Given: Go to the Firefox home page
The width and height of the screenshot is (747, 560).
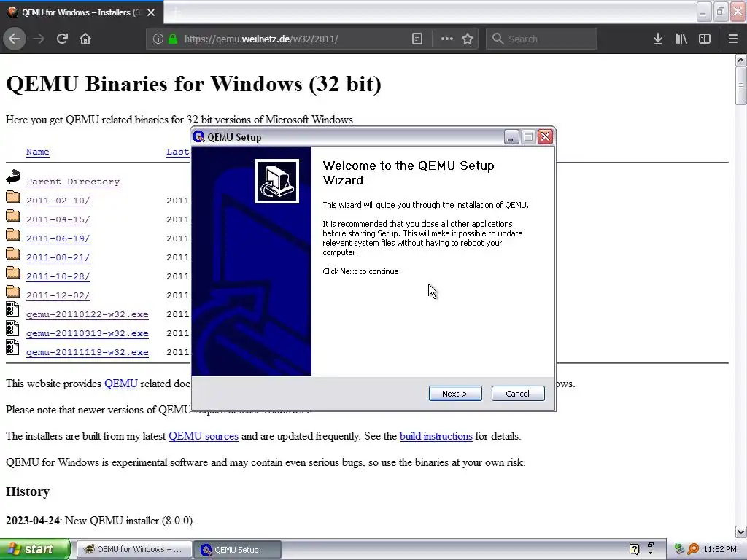Looking at the screenshot, I should (85, 39).
